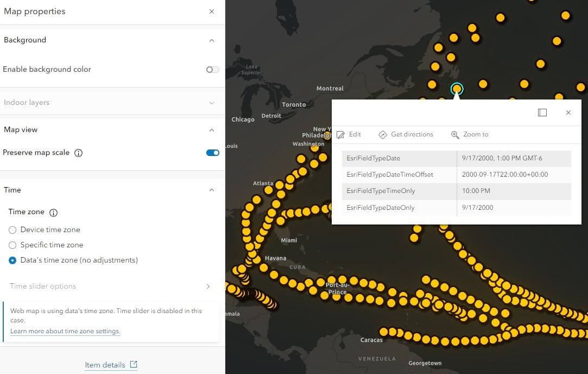
Task: Click the Get directions icon
Action: (383, 135)
